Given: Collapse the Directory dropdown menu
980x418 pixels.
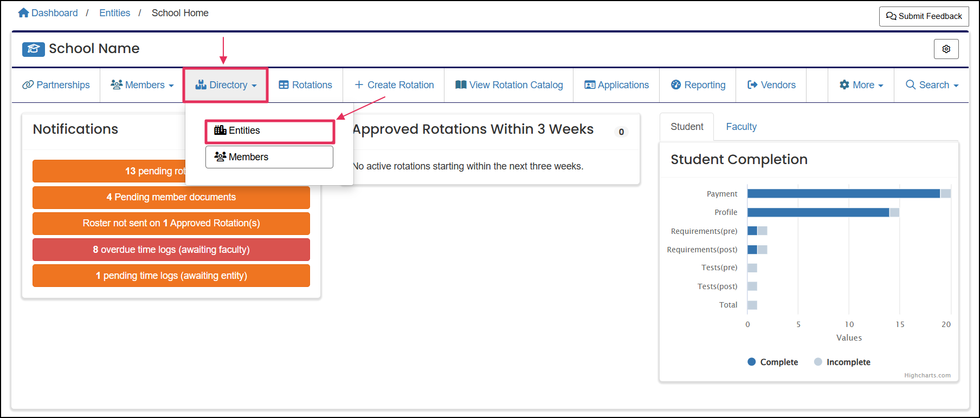Looking at the screenshot, I should coord(225,85).
